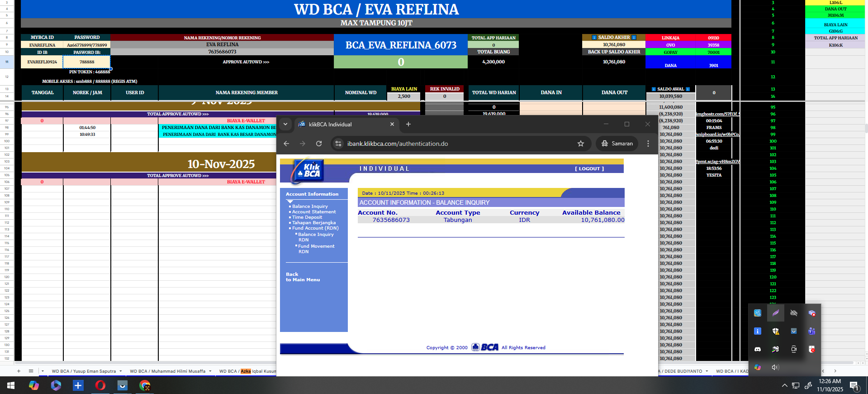Open the Windows notification center
Image resolution: width=868 pixels, height=394 pixels.
[854, 386]
